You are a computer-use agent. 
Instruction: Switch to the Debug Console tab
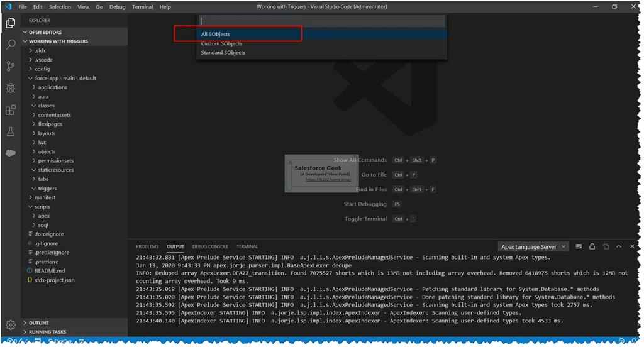210,246
